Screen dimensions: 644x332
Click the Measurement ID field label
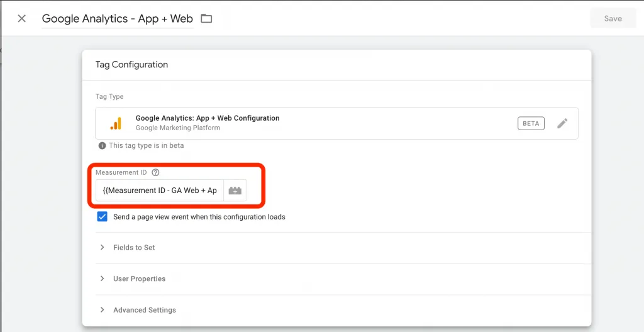coord(121,172)
